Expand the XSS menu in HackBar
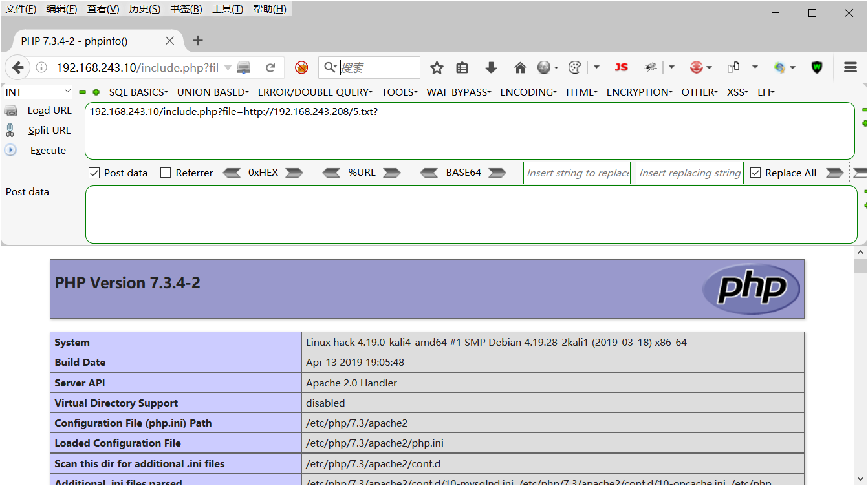 tap(737, 92)
